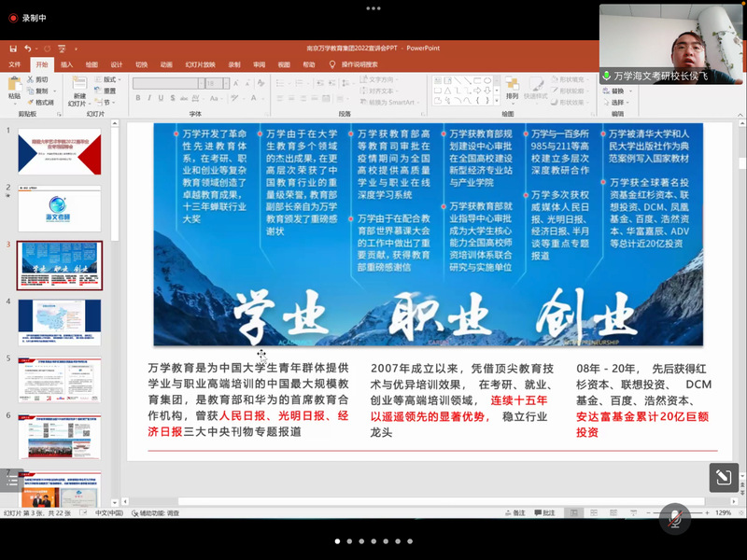Open the 文字方向 text direction dropdown
The image size is (747, 560).
coord(380,79)
